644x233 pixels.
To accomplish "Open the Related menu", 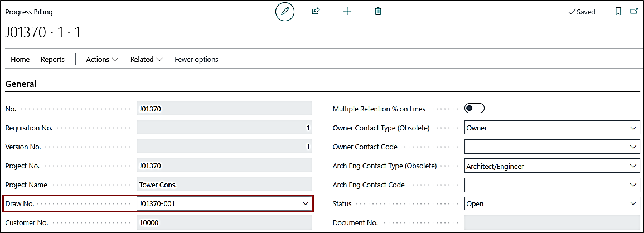I will point(146,59).
